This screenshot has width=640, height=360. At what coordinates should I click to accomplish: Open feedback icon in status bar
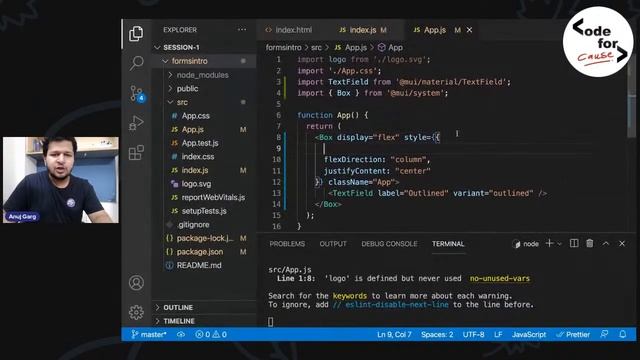pos(604,334)
